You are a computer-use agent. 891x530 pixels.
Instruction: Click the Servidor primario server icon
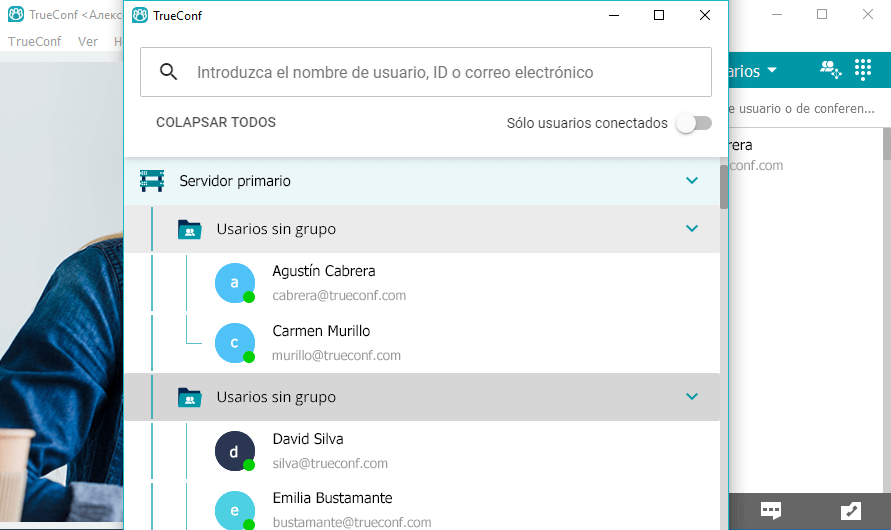pyautogui.click(x=152, y=181)
